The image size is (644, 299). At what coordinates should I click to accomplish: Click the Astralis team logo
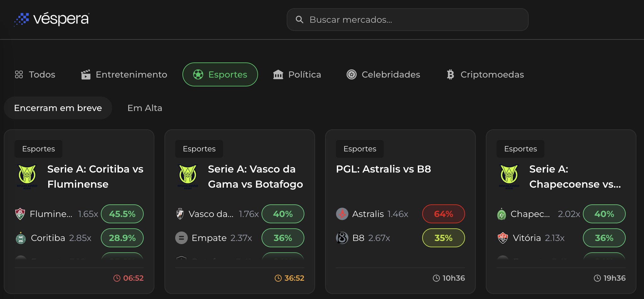coord(342,214)
